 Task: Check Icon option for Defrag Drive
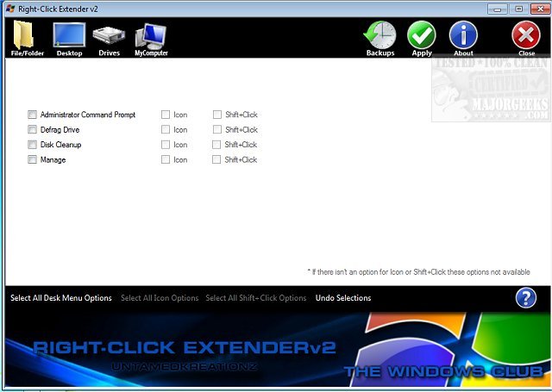pyautogui.click(x=166, y=130)
